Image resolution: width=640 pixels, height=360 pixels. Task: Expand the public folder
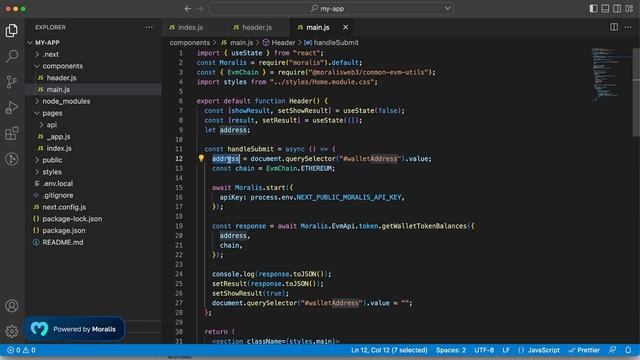[52, 160]
